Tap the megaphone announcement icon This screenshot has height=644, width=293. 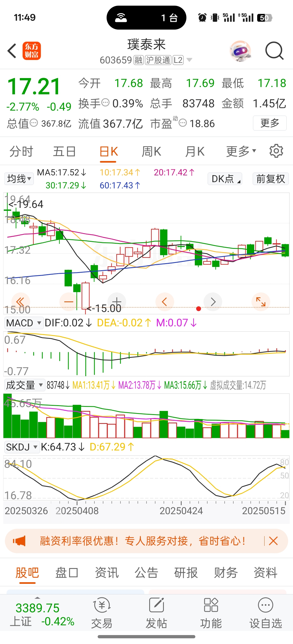point(19,541)
